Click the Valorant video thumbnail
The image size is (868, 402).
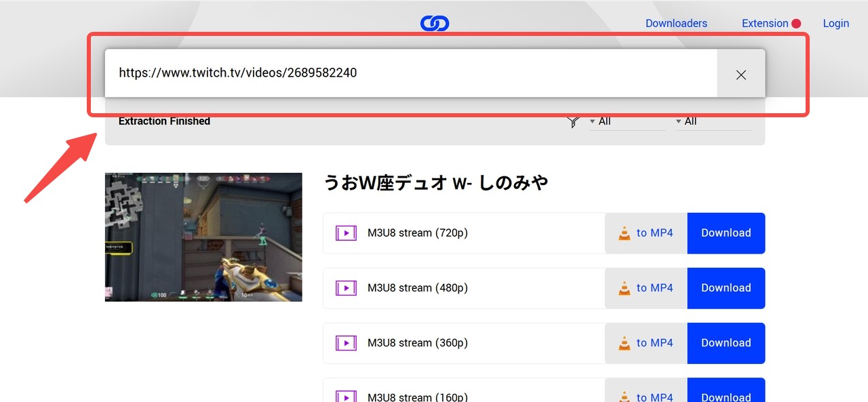point(203,237)
